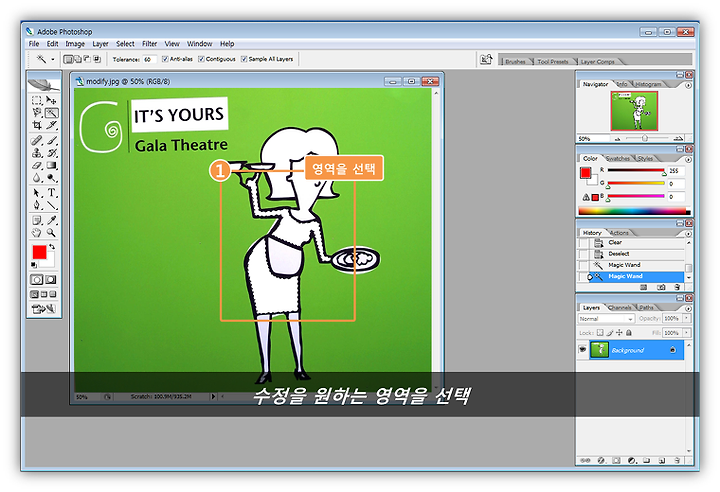Screen dimensions: 720x492
Task: Select the Eyedropper tool
Action: pos(51,221)
